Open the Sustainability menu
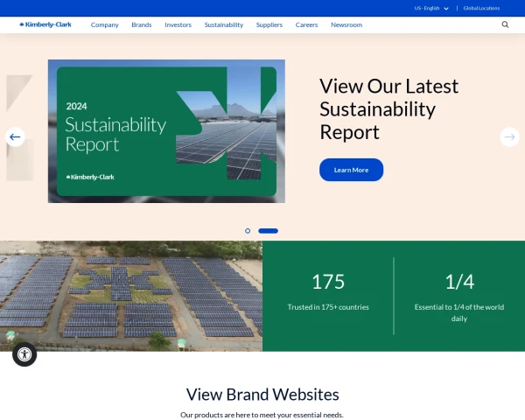 (224, 25)
